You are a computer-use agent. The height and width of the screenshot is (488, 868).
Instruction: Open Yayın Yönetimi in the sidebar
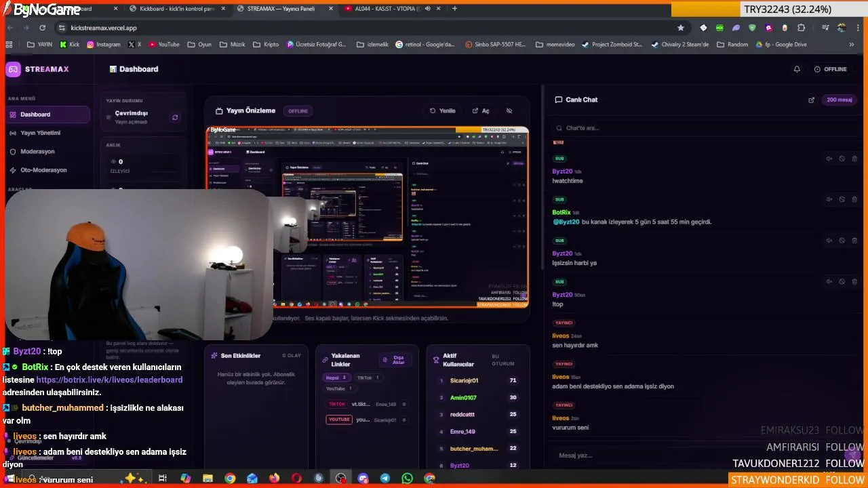pyautogui.click(x=47, y=133)
